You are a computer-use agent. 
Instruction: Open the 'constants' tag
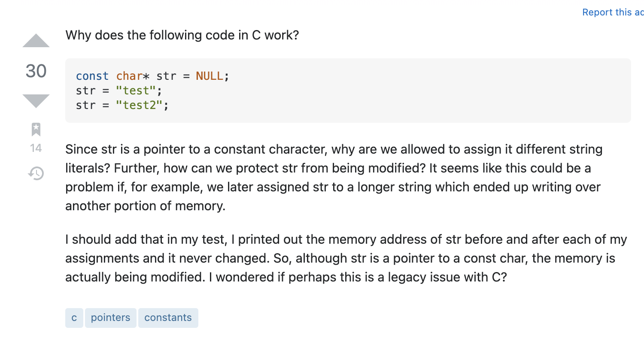coord(168,318)
